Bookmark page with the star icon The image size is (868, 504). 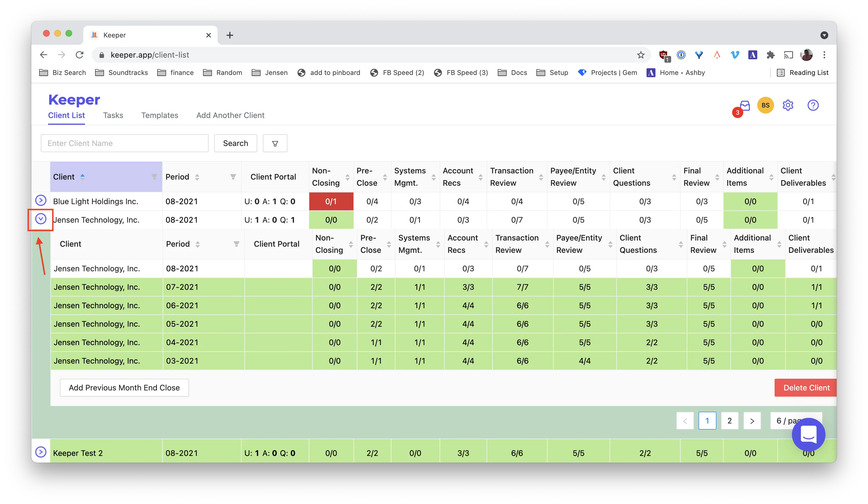[641, 55]
